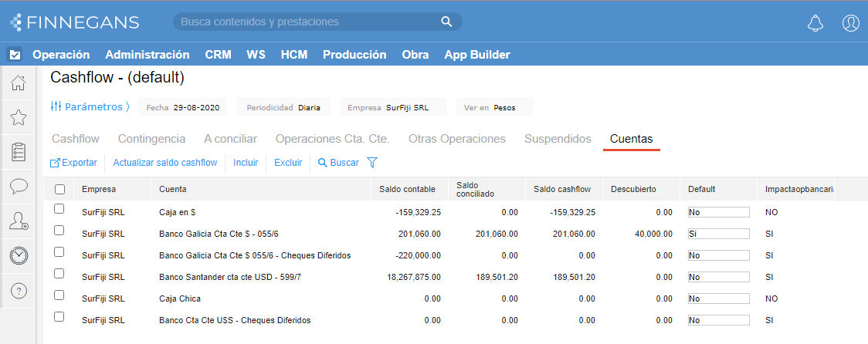
Task: Open the user profile icon
Action: [x=850, y=23]
